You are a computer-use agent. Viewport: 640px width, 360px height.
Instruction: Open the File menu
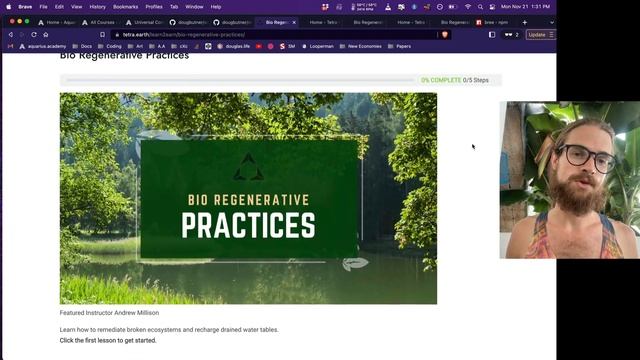tap(43, 7)
